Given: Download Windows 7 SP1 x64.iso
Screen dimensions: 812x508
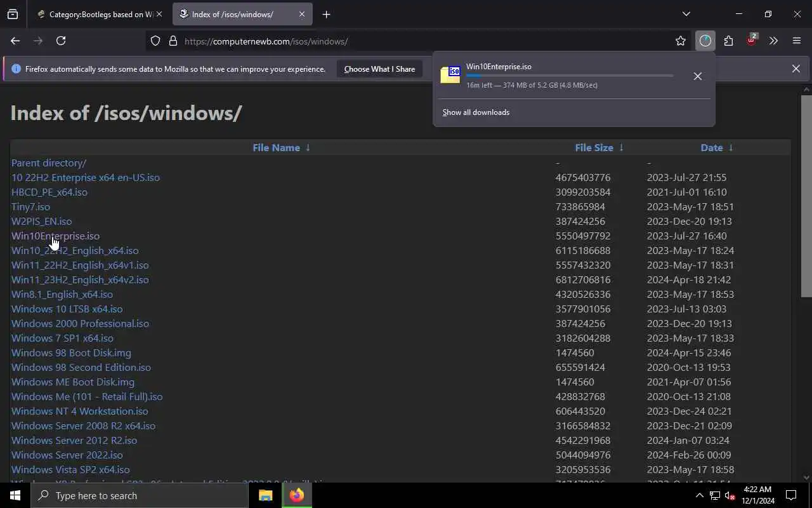Looking at the screenshot, I should [x=62, y=338].
